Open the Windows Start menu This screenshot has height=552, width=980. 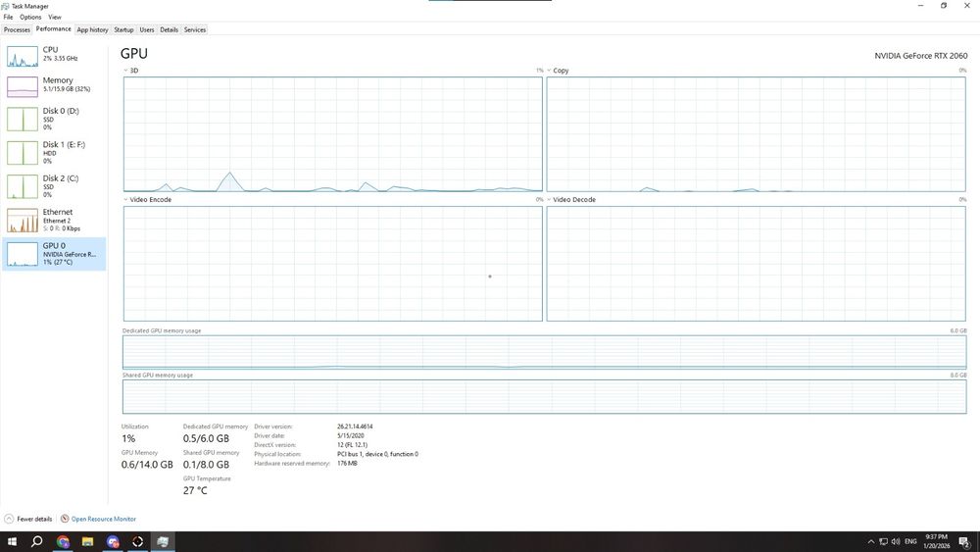12,541
